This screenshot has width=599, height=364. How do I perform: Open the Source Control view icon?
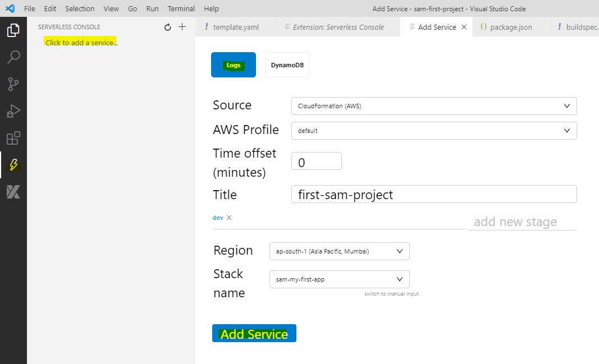[13, 84]
